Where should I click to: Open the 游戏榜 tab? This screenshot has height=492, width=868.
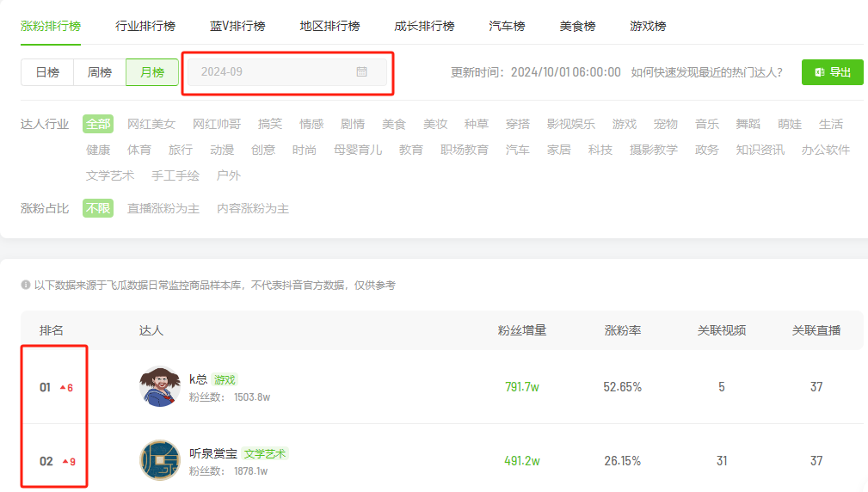tap(648, 26)
